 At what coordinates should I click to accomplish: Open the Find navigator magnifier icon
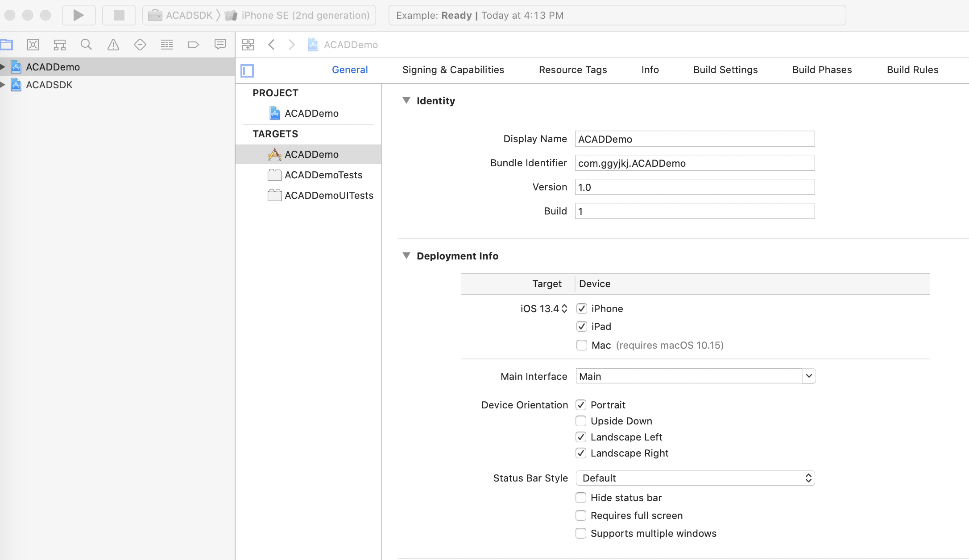pos(87,45)
